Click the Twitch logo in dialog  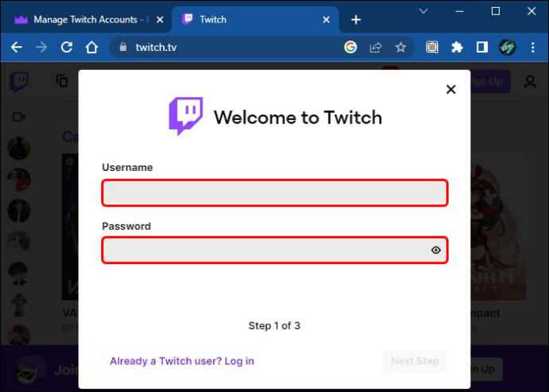point(185,116)
